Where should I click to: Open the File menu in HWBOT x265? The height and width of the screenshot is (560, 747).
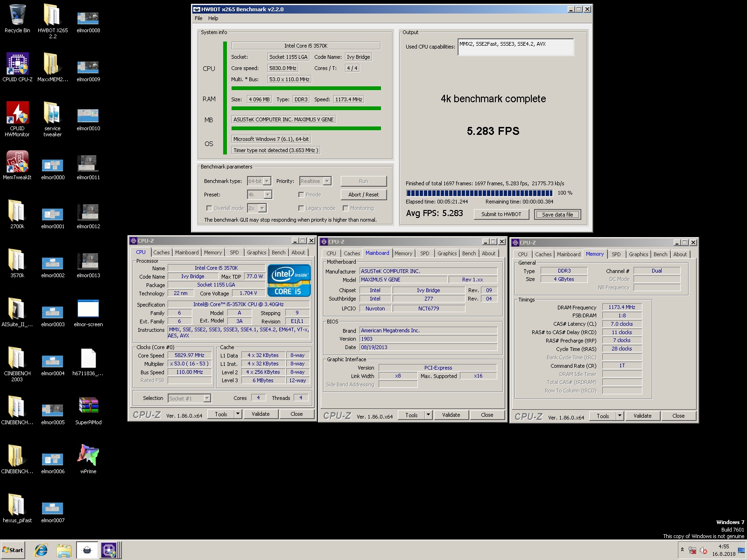pyautogui.click(x=198, y=18)
